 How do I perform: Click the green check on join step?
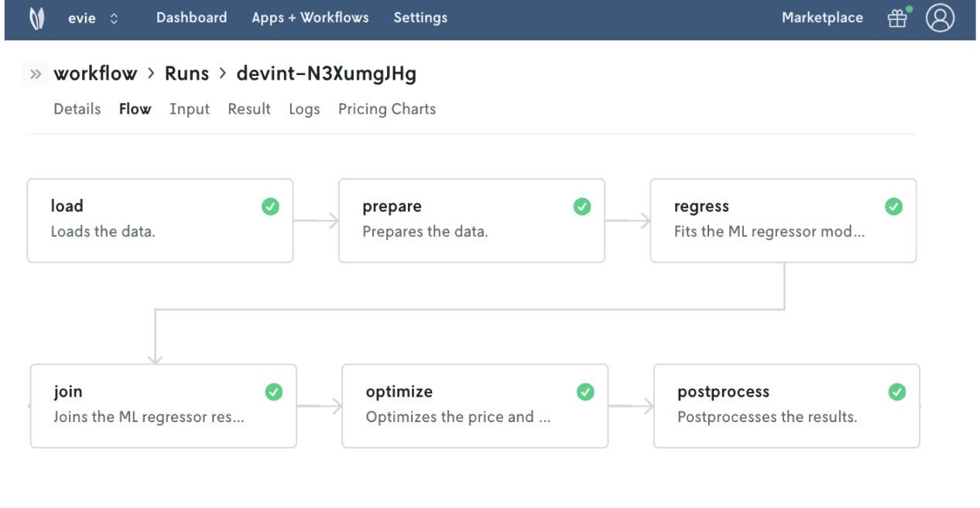(274, 392)
